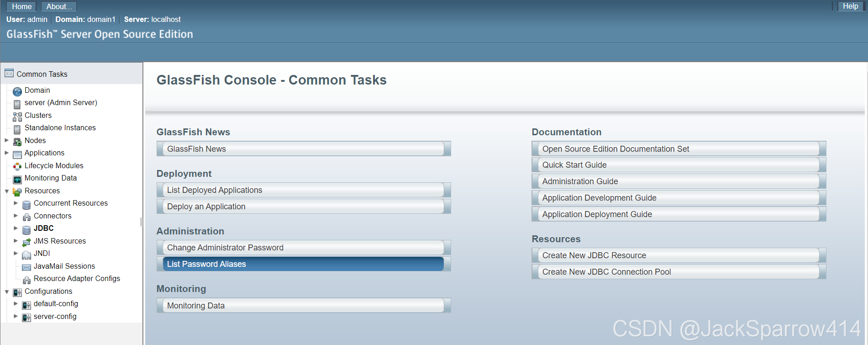Open the Home tab

point(21,6)
